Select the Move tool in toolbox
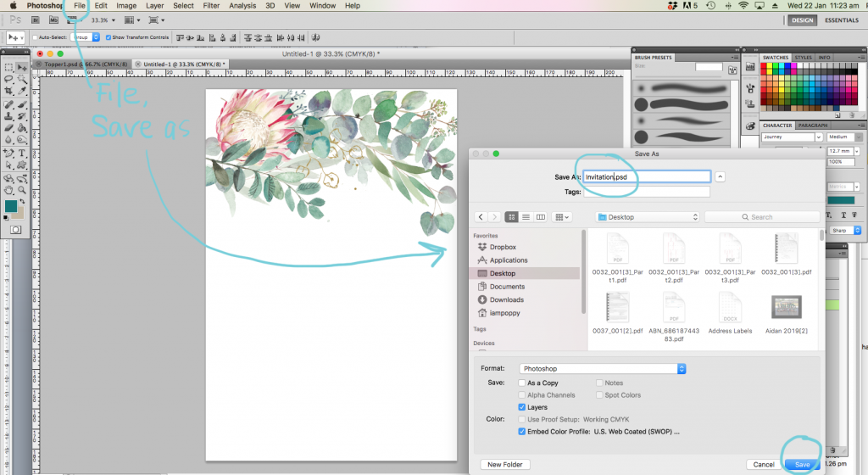This screenshot has height=475, width=868. pyautogui.click(x=21, y=67)
